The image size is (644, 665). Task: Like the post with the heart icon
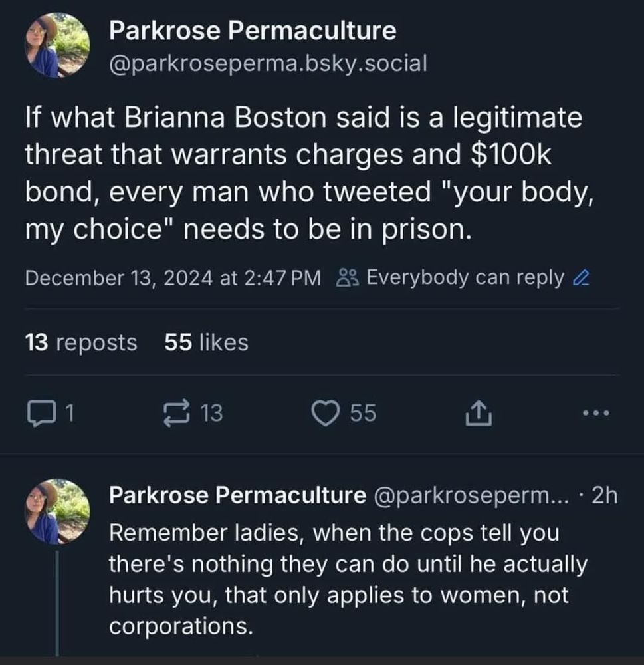pos(327,414)
